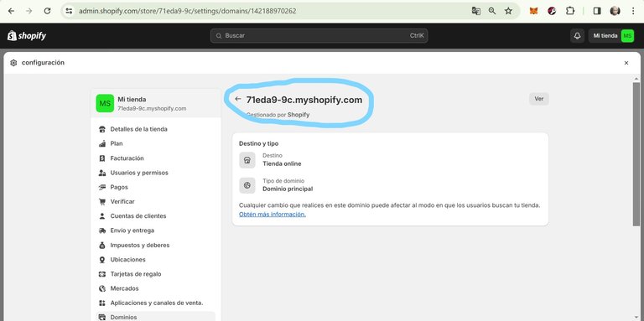This screenshot has height=321, width=644.
Task: Open the MetaMask fox extension
Action: 533,11
